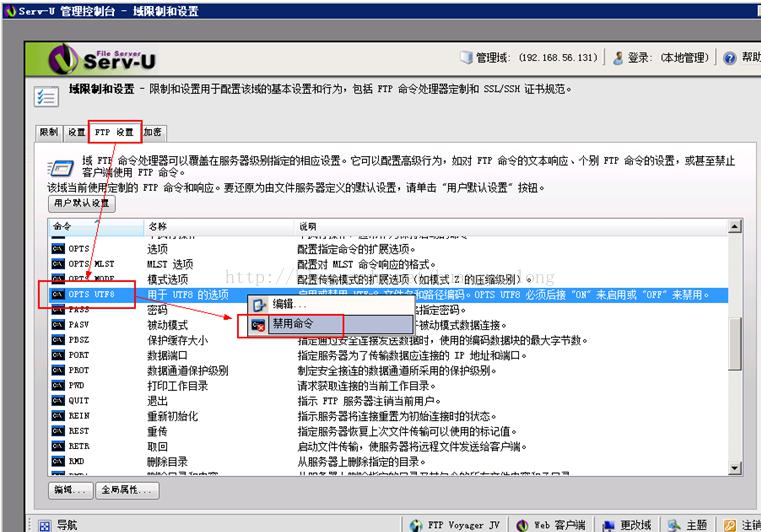Viewport: 761px width, 532px height.
Task: Select the PASV 被动模式 row
Action: click(x=388, y=324)
